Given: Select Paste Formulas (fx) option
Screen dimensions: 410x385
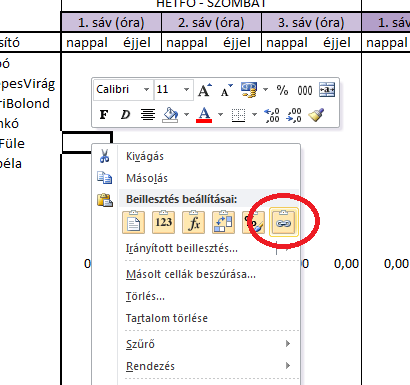Looking at the screenshot, I should (193, 222).
